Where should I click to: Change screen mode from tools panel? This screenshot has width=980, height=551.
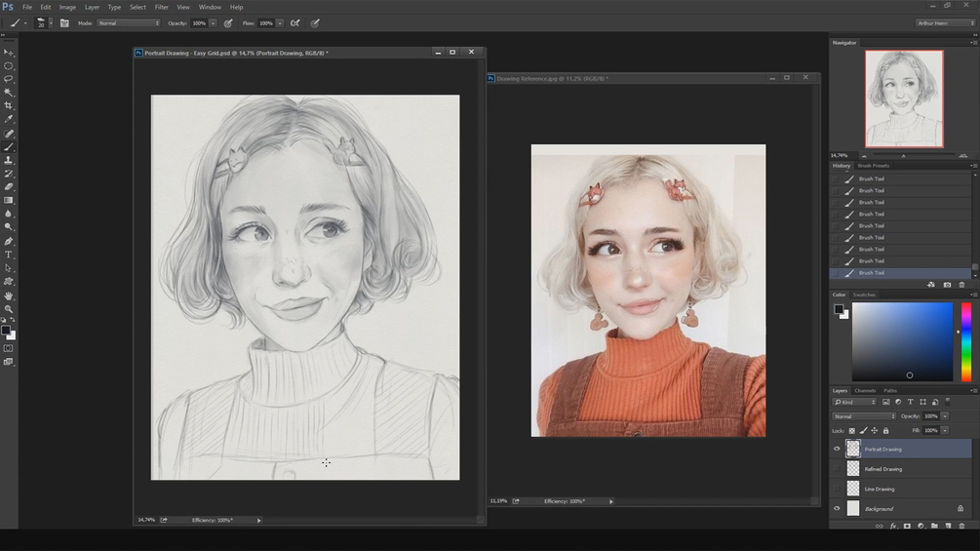point(8,363)
